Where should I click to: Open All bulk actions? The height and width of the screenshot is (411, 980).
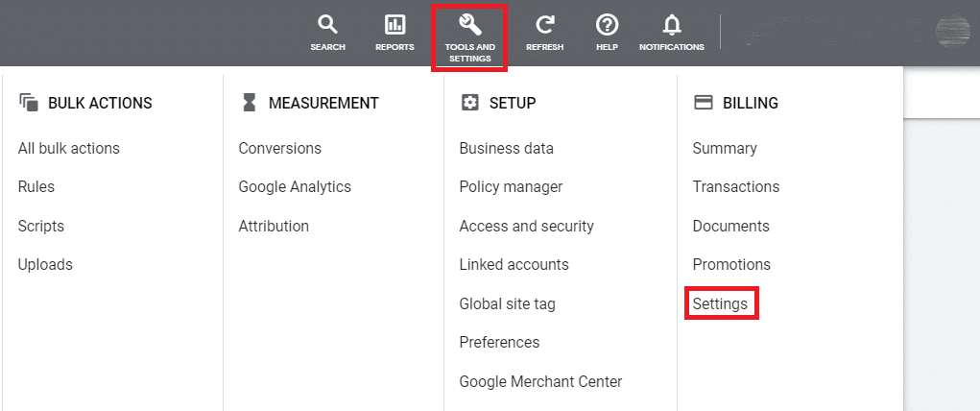point(68,148)
